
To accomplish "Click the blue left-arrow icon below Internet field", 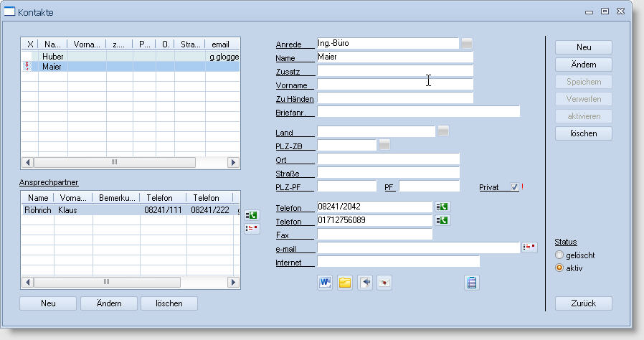I will pos(365,283).
